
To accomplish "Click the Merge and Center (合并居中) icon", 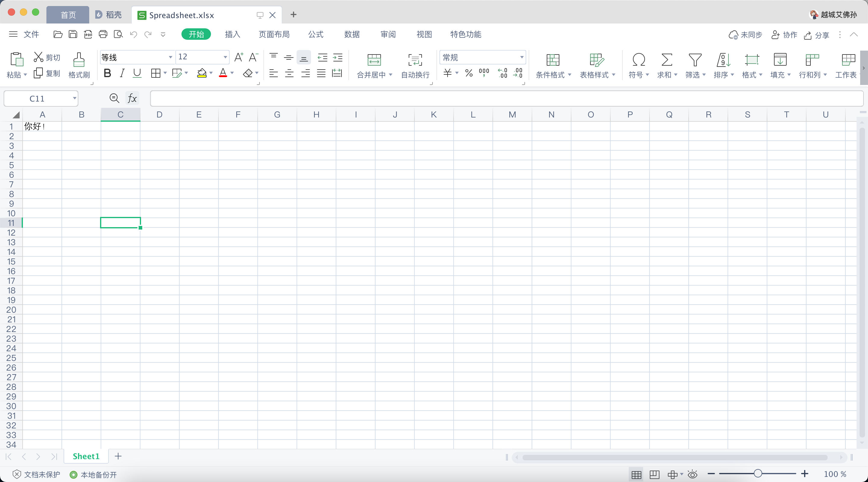I will 374,60.
